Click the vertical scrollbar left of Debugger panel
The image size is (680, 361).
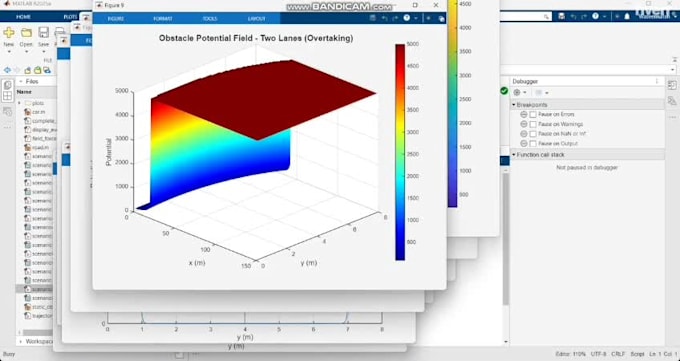pyautogui.click(x=506, y=238)
